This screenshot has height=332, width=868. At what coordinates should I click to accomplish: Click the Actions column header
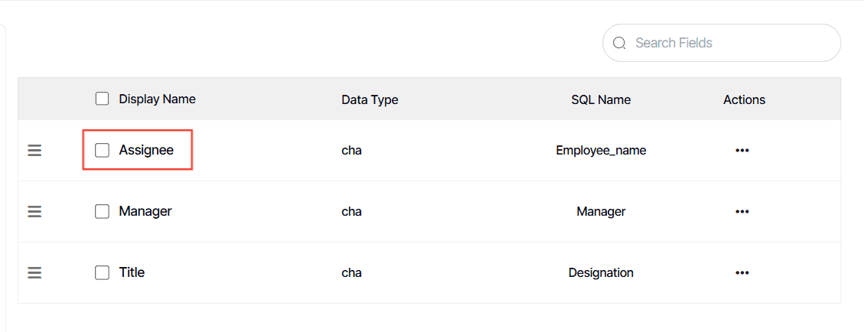coord(744,99)
